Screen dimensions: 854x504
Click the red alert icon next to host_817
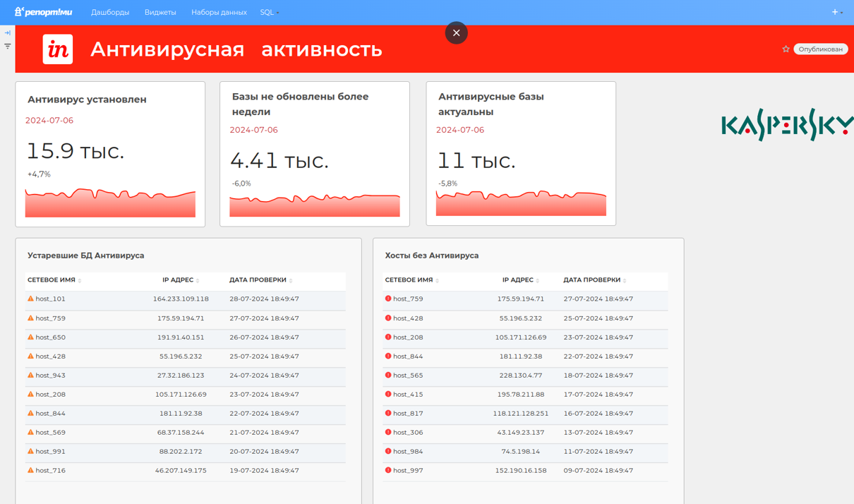pyautogui.click(x=388, y=413)
